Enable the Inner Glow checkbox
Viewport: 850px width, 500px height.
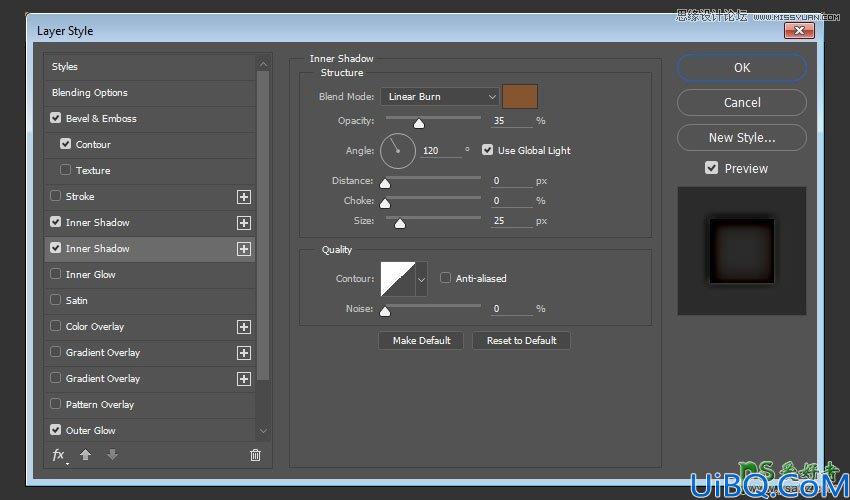click(55, 274)
